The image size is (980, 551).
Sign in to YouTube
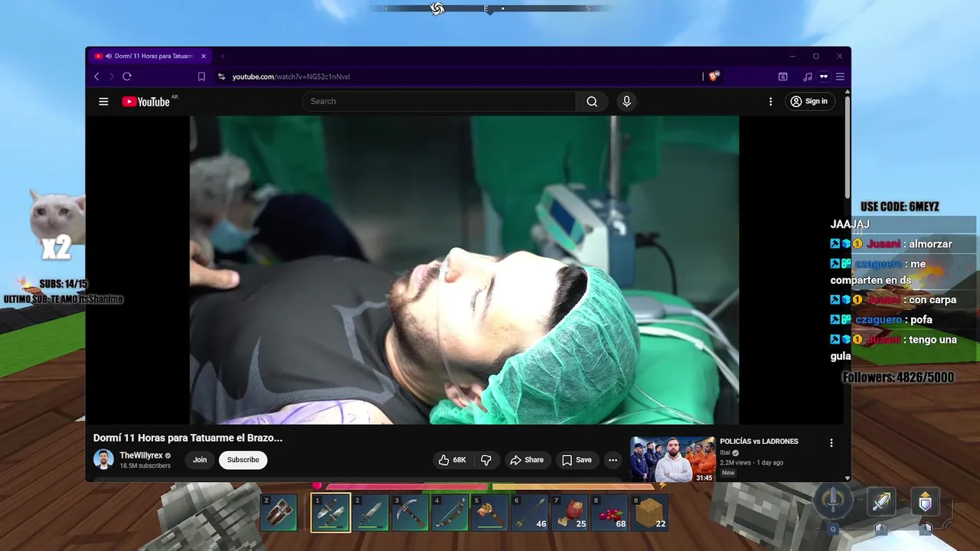tap(812, 101)
